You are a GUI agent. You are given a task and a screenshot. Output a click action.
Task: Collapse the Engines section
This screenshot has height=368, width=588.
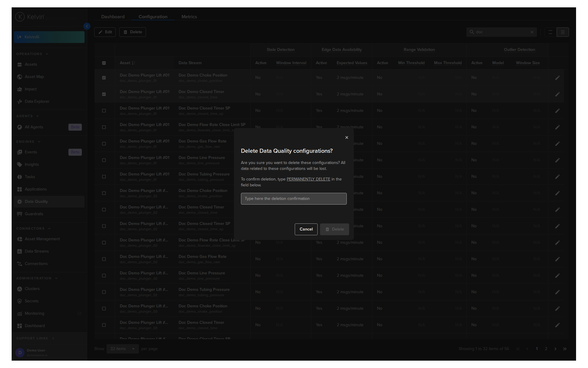[x=28, y=142]
